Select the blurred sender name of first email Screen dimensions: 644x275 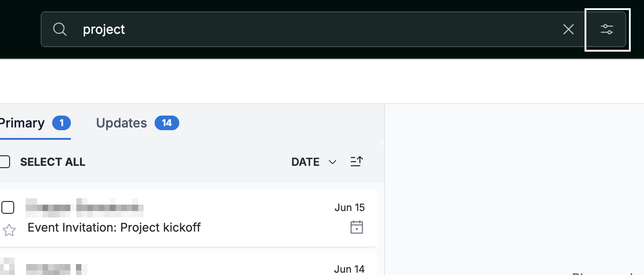pos(85,207)
